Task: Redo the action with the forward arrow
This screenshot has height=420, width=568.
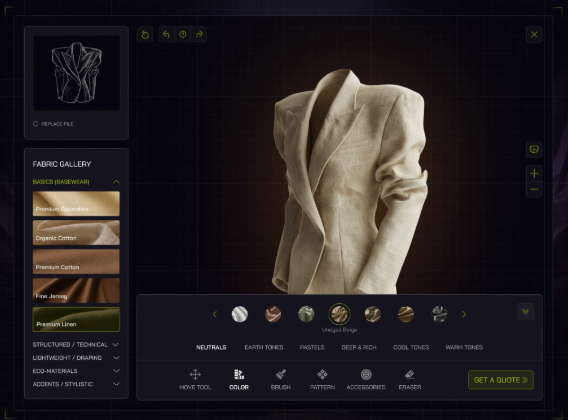Action: pos(199,34)
